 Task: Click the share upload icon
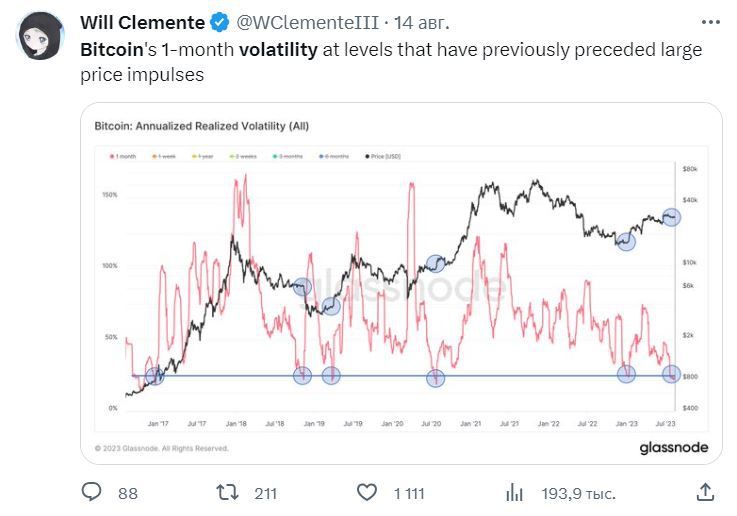[705, 492]
